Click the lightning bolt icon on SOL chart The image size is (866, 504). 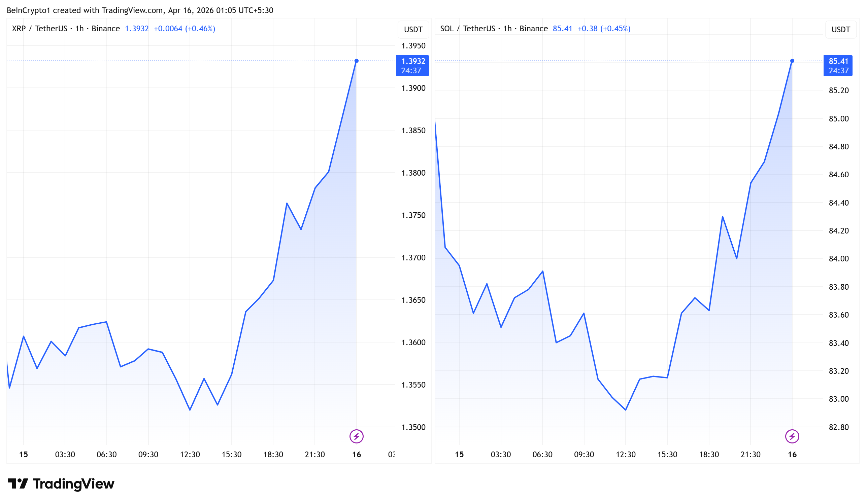pyautogui.click(x=792, y=436)
